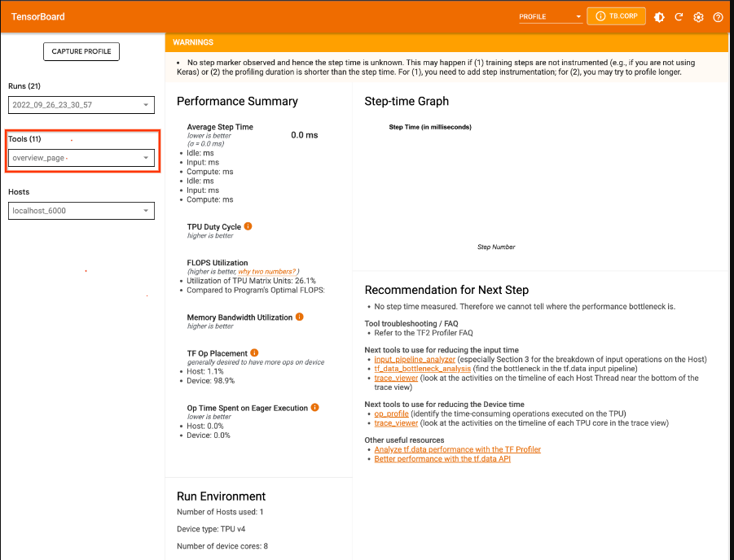Image resolution: width=734 pixels, height=560 pixels.
Task: Open 'Analyze tf.data performance with the TF Profiler'
Action: (x=457, y=449)
